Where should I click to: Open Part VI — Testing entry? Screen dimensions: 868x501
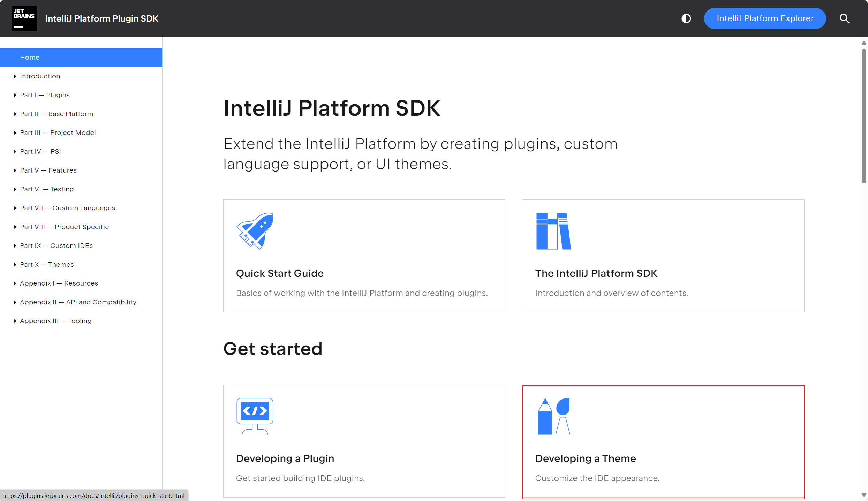tap(47, 189)
